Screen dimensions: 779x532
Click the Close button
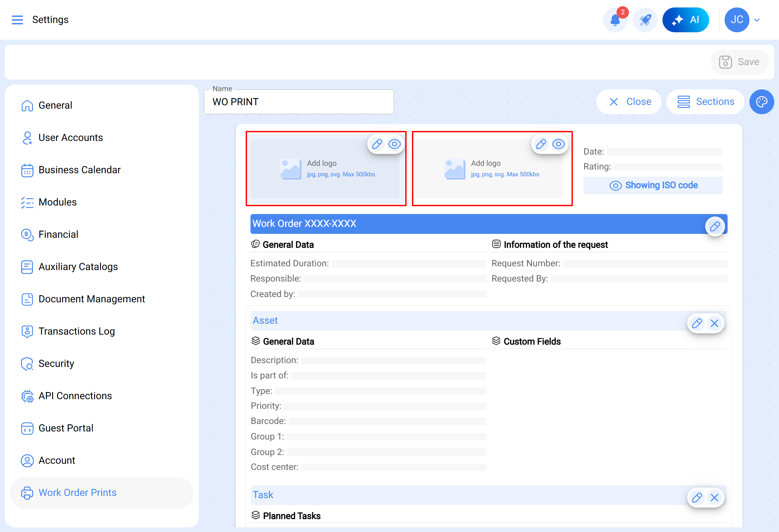coord(629,102)
